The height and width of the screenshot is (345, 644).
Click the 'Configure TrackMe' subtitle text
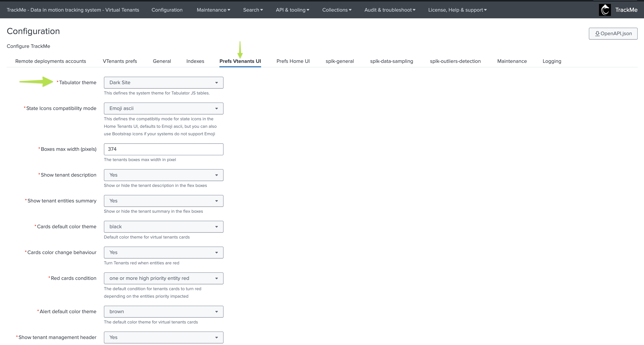28,46
